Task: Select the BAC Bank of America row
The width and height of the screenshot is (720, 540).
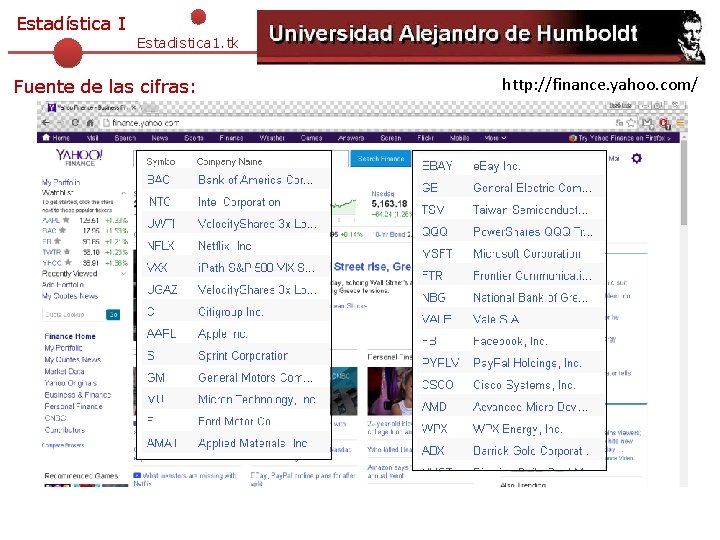Action: 234,180
